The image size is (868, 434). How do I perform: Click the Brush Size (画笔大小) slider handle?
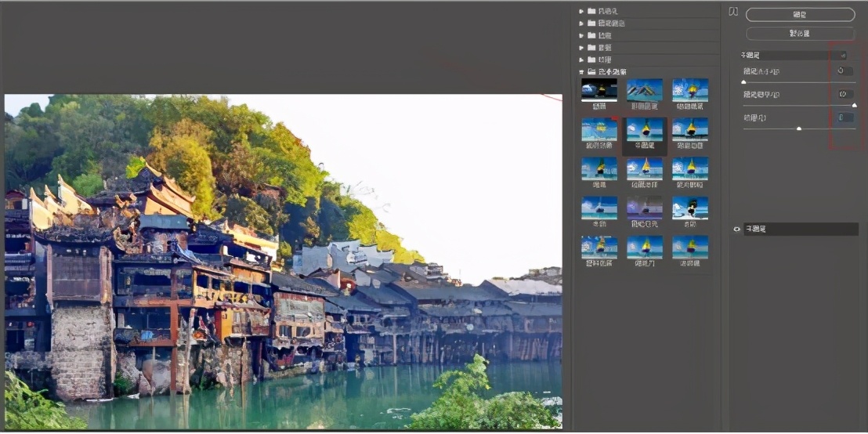(743, 81)
